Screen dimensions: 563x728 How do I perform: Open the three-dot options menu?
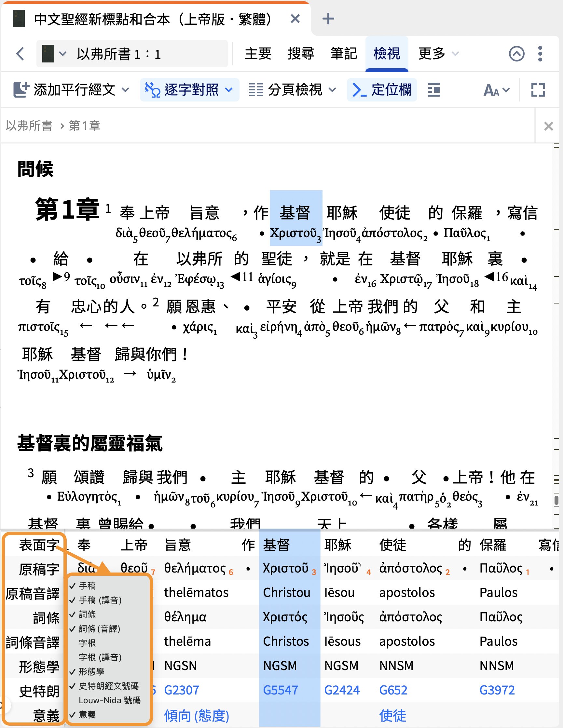(x=540, y=54)
